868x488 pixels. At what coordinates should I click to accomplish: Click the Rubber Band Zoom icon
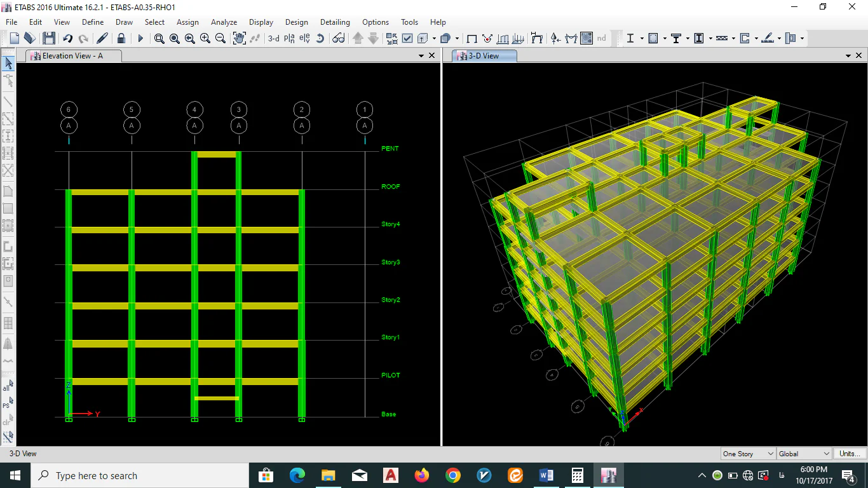point(159,38)
